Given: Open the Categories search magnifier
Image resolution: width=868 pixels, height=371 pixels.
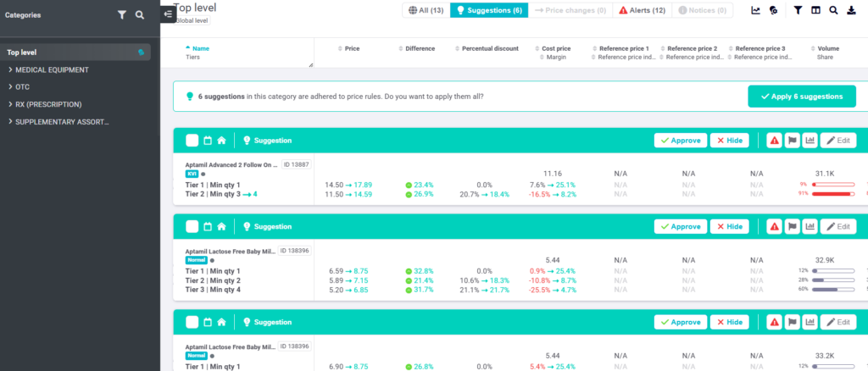Looking at the screenshot, I should [x=140, y=15].
